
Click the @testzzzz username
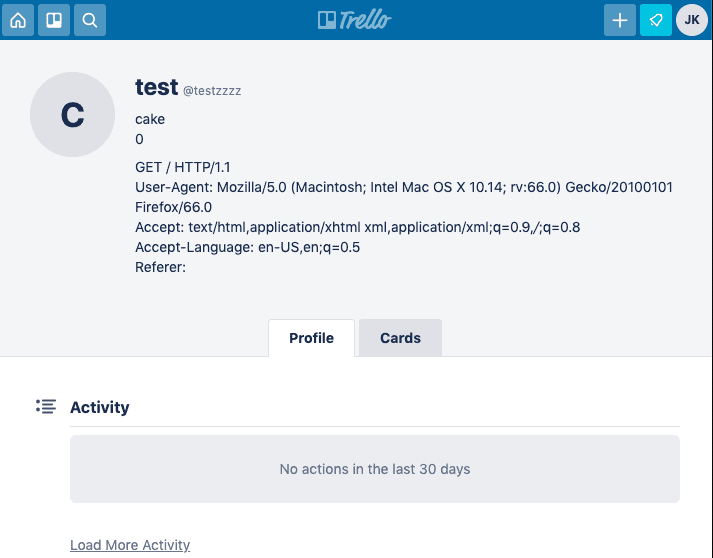click(212, 90)
